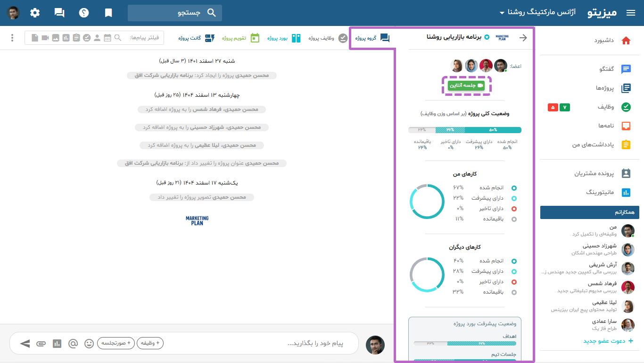Click وضعیت پیشرفت بورد پروژه heading
Viewport: 644px width, 363px height.
pos(485,324)
